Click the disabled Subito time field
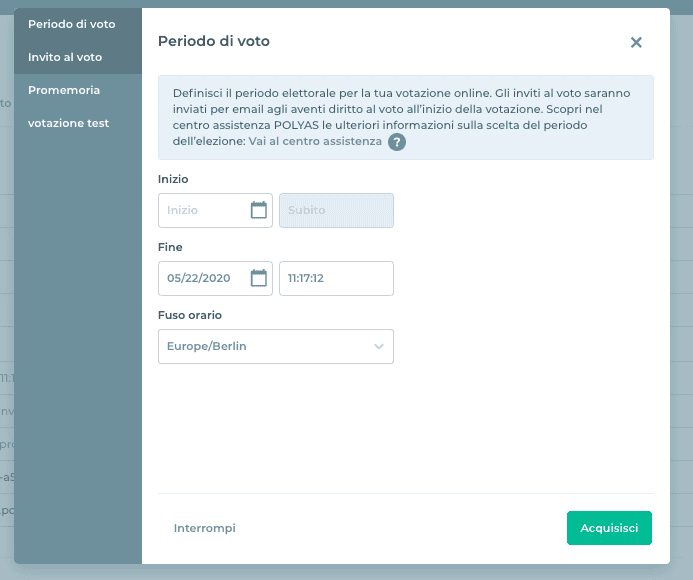The image size is (693, 580). pyautogui.click(x=336, y=210)
